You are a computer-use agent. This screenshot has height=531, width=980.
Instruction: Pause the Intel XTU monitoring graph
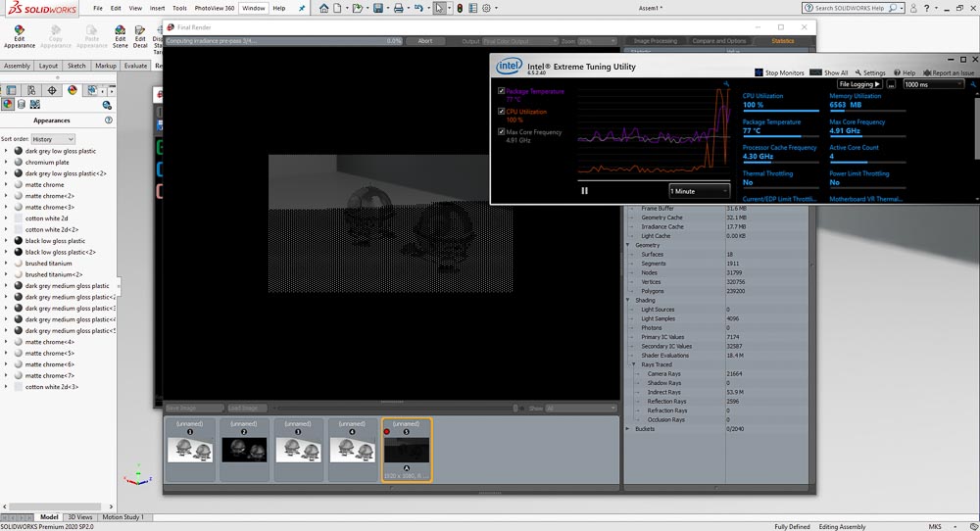585,191
